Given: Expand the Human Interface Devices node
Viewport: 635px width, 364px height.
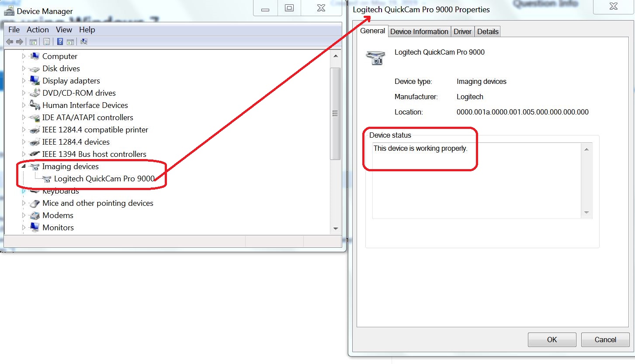Looking at the screenshot, I should [24, 105].
